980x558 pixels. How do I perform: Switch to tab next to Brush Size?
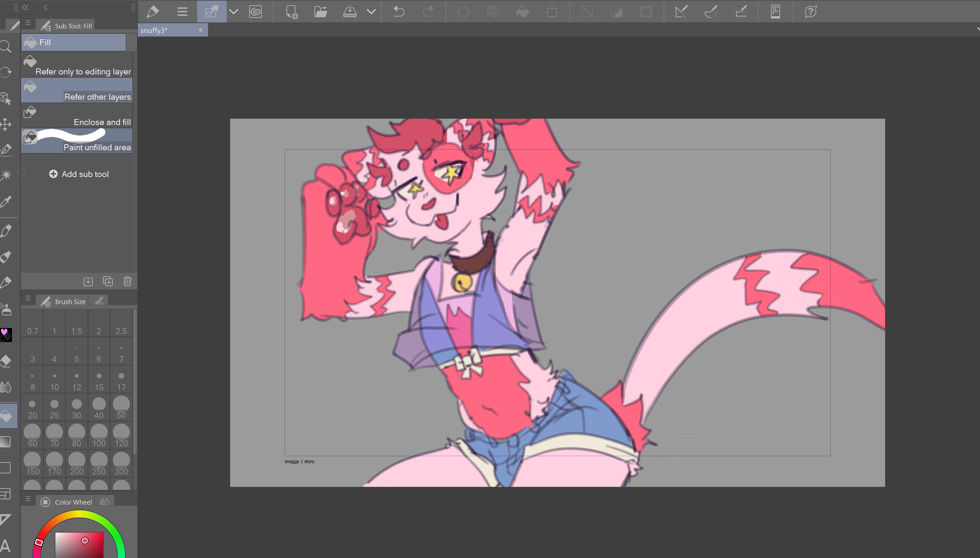point(99,301)
